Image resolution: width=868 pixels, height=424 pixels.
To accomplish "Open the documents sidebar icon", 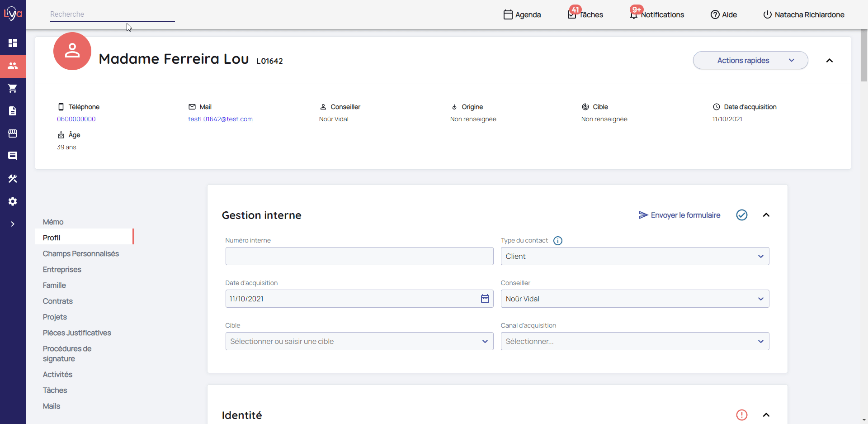I will click(13, 111).
